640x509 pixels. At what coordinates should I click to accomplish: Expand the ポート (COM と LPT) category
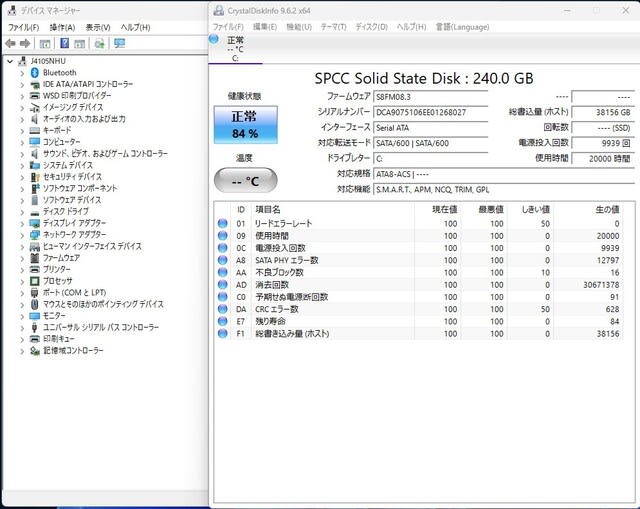(22, 293)
